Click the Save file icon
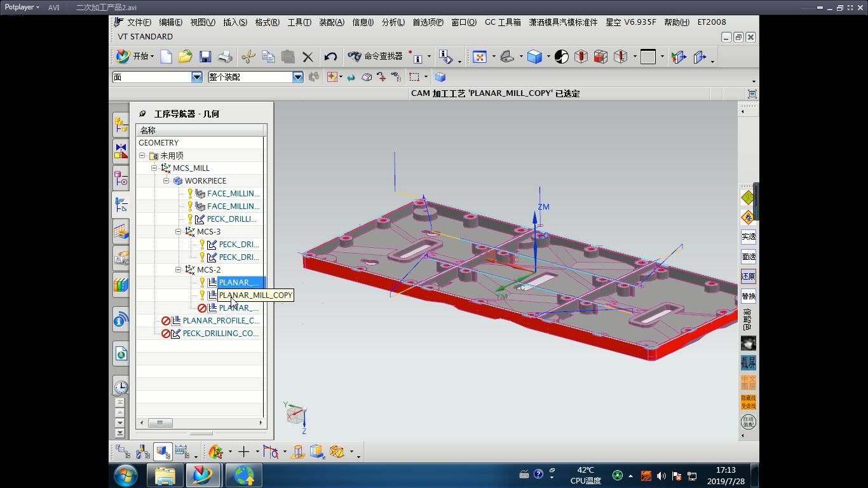The height and width of the screenshot is (488, 868). 205,57
